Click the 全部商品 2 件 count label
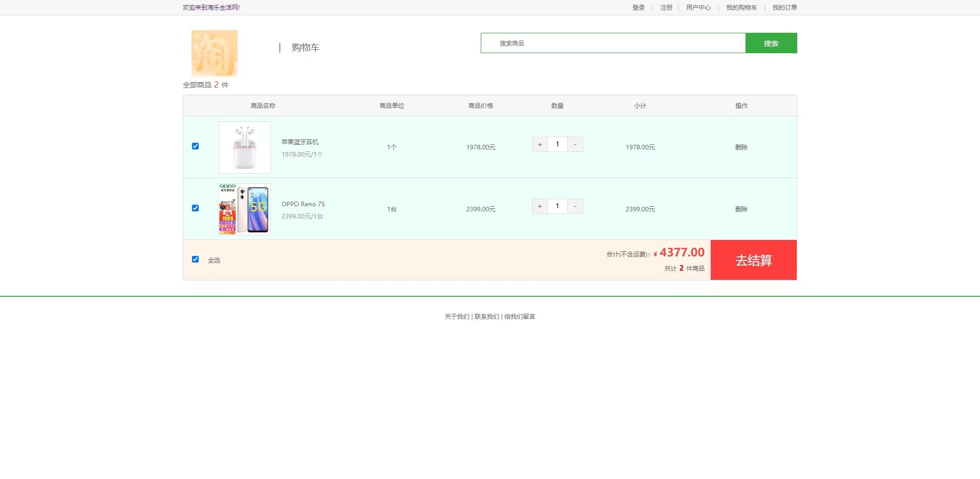The height and width of the screenshot is (479, 980). pos(206,85)
